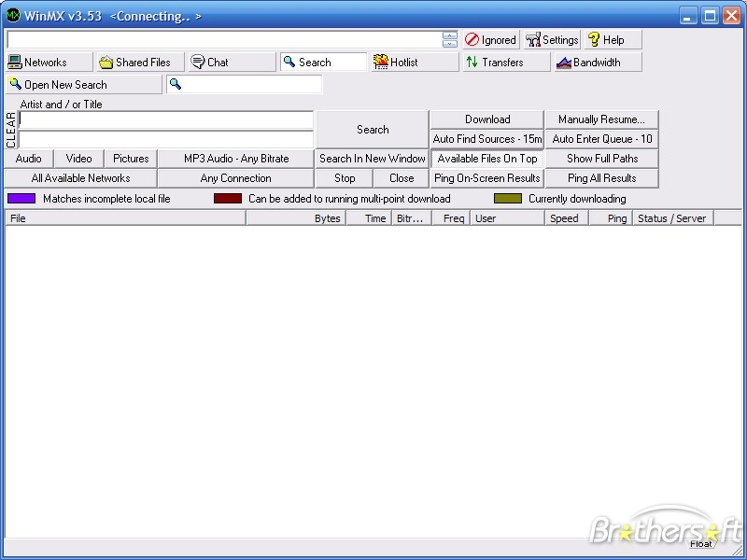Click Ping On-Screen Results
Viewport: 747px width, 560px height.
click(487, 178)
